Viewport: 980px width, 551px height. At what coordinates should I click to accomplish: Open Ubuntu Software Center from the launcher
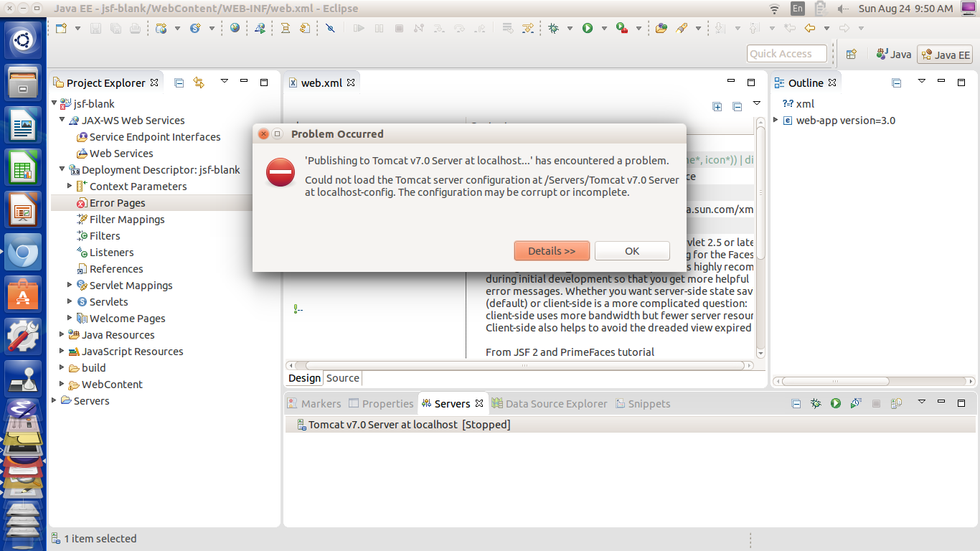coord(23,294)
